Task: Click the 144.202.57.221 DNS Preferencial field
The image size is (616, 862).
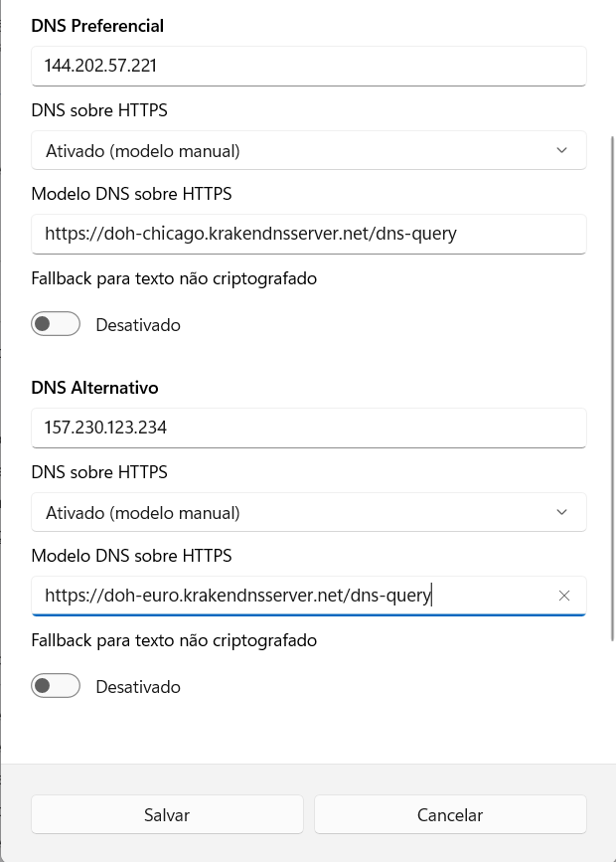Action: 309,66
